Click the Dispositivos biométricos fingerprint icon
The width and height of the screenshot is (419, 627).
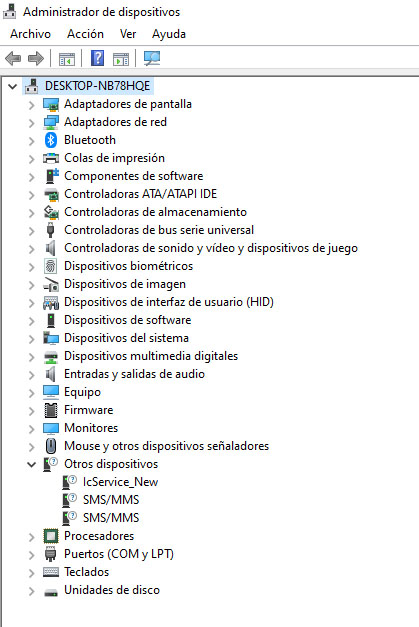coord(51,266)
